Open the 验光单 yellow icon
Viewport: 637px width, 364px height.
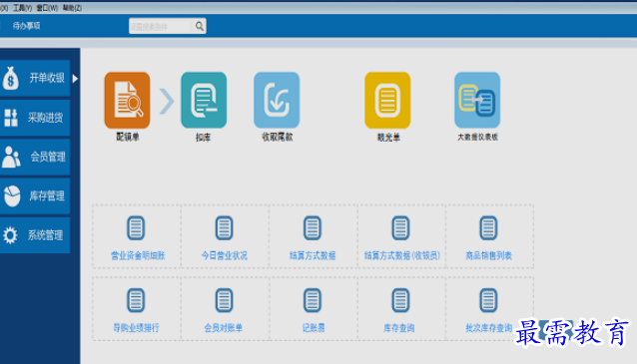[x=387, y=101]
